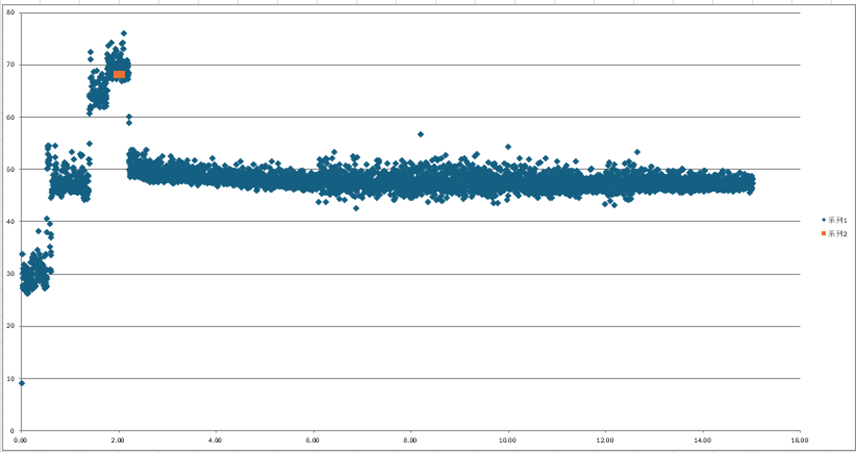This screenshot has width=856, height=453.
Task: Click the X-axis label 0.00
Action: 21,439
